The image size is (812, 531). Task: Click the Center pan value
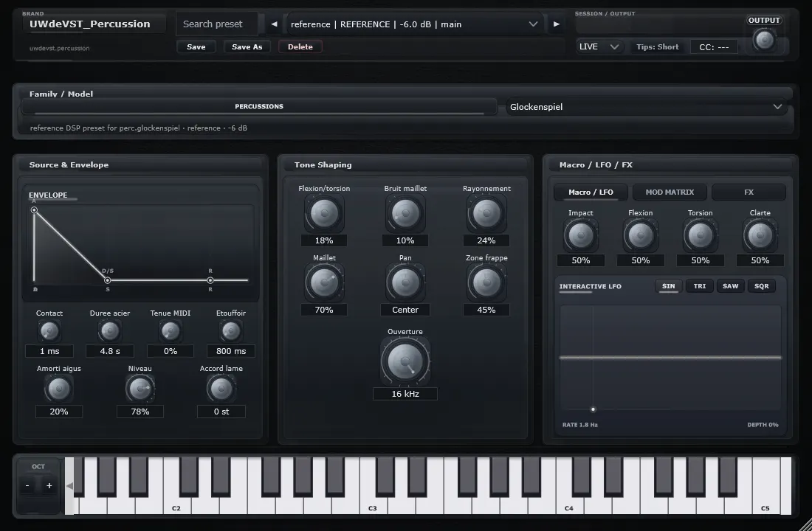click(405, 310)
